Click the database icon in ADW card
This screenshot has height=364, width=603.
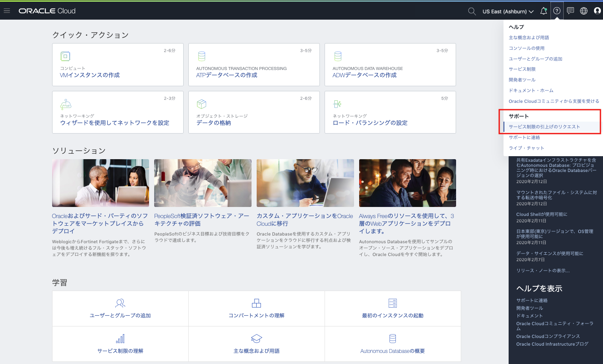tap(338, 56)
